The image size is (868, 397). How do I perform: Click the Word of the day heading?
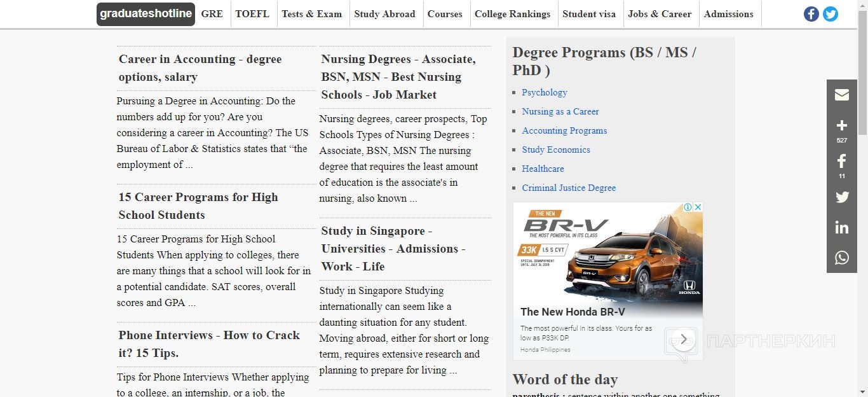click(x=565, y=380)
